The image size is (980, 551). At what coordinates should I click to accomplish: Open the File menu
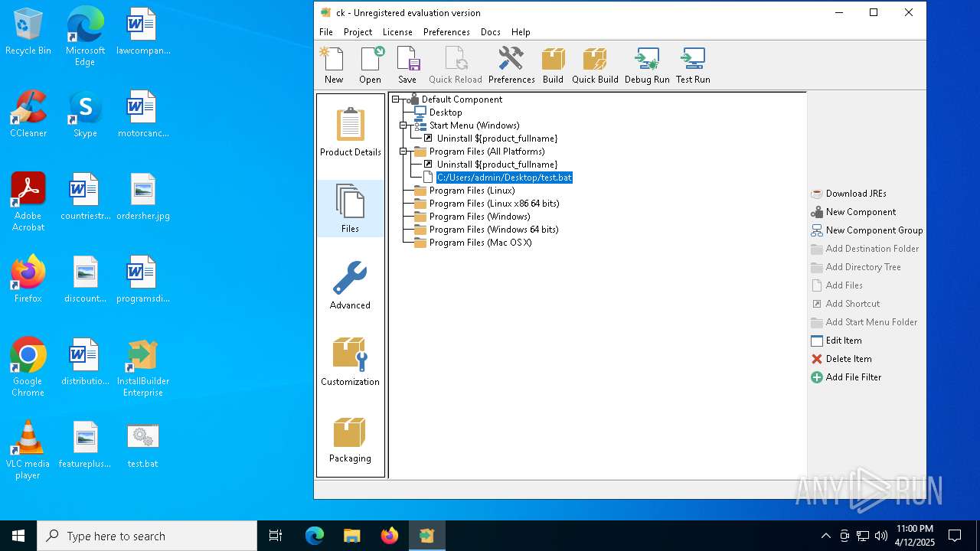coord(326,32)
